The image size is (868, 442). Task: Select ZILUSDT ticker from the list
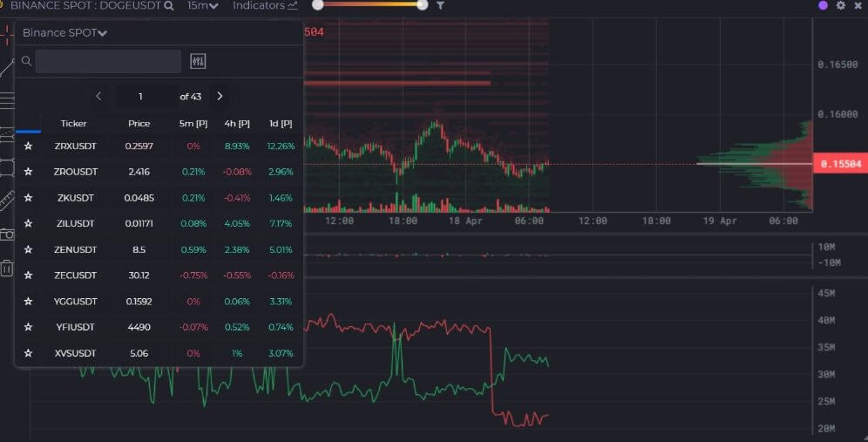tap(74, 224)
